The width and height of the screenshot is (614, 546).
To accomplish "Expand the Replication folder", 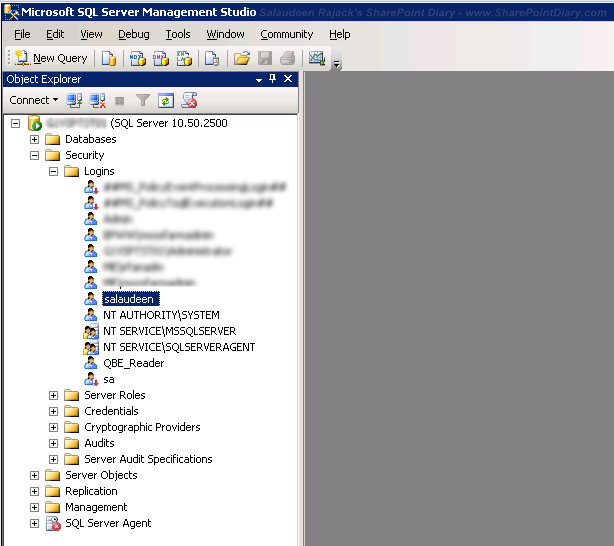I will [34, 492].
